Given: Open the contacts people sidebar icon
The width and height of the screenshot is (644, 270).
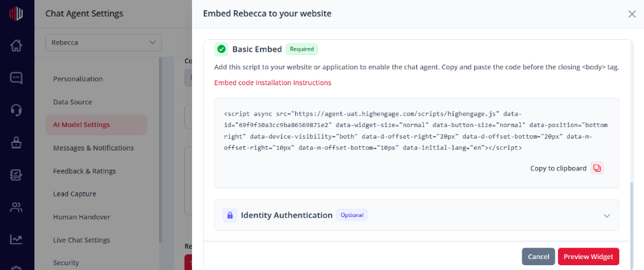Looking at the screenshot, I should coord(17,207).
